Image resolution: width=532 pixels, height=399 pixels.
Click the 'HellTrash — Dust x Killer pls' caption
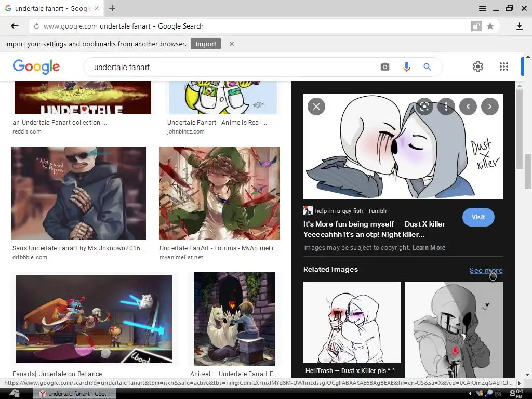[350, 371]
